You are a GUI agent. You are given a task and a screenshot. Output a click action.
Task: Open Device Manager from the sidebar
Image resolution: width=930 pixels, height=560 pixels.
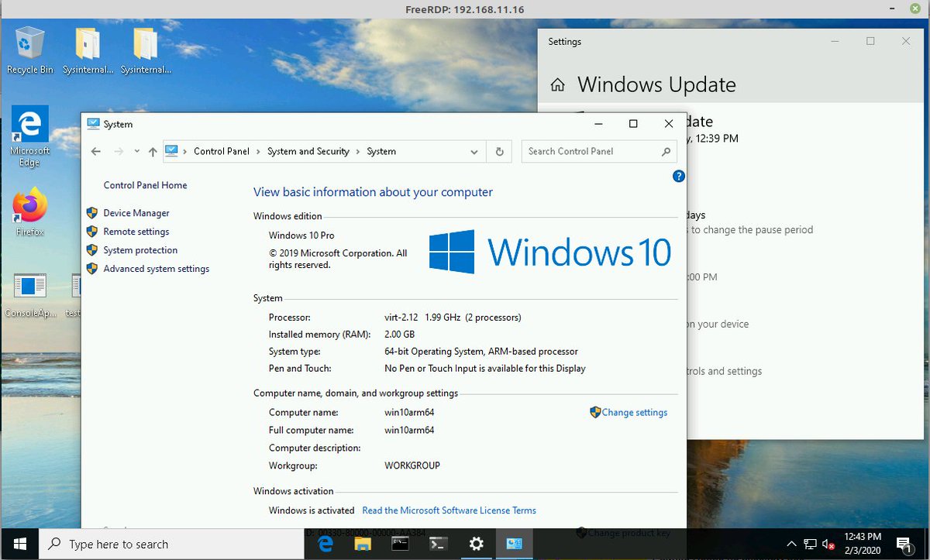(136, 213)
